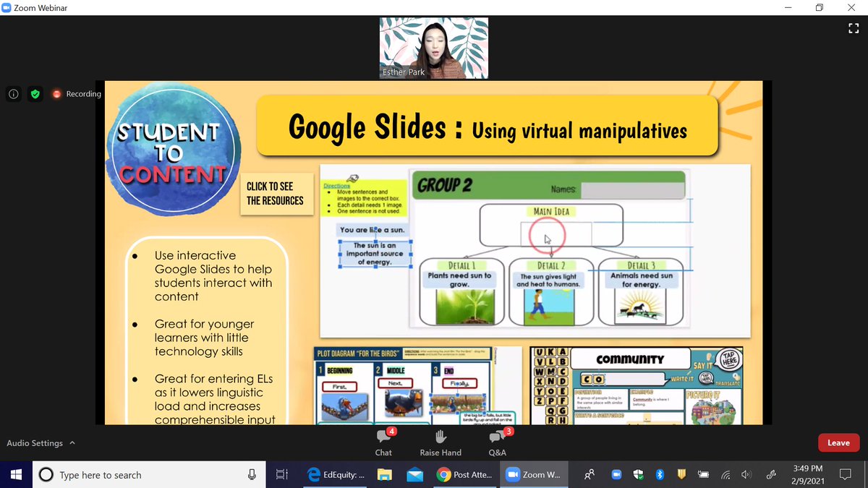Switch to the Chrome Post Atte... window
Viewport: 868px width, 488px height.
pos(465,475)
